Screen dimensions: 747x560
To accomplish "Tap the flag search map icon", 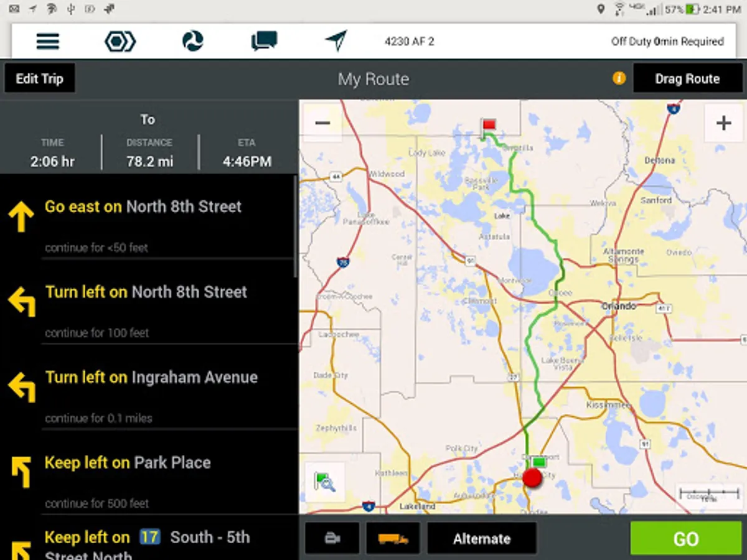I will point(324,482).
